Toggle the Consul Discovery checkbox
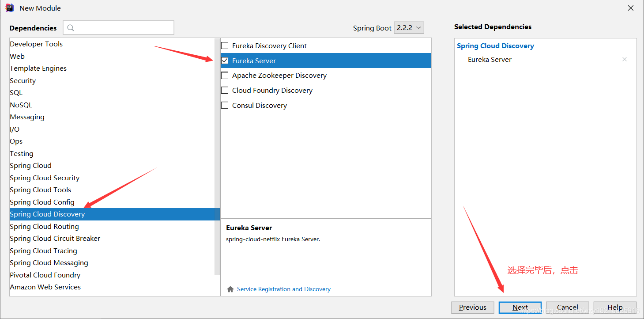This screenshot has width=644, height=319. (225, 105)
